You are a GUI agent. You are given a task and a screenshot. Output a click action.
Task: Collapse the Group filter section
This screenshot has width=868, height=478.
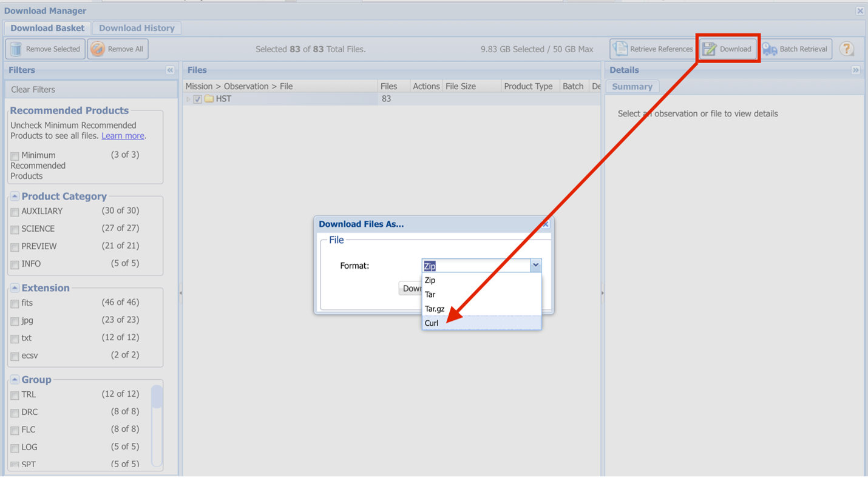tap(15, 380)
